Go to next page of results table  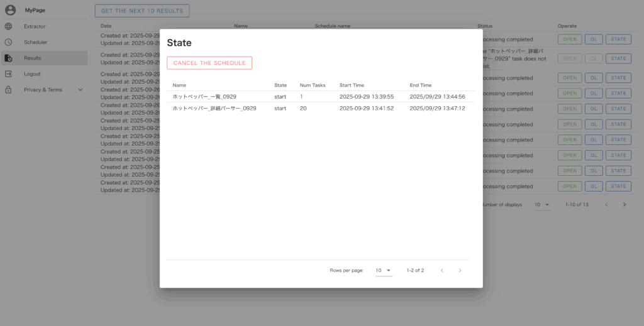click(x=624, y=205)
